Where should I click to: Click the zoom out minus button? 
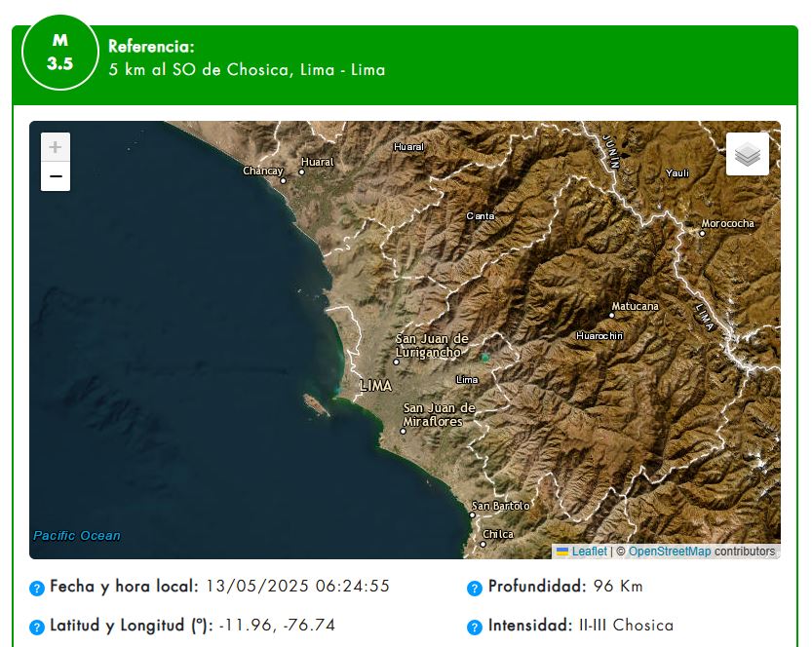(56, 176)
